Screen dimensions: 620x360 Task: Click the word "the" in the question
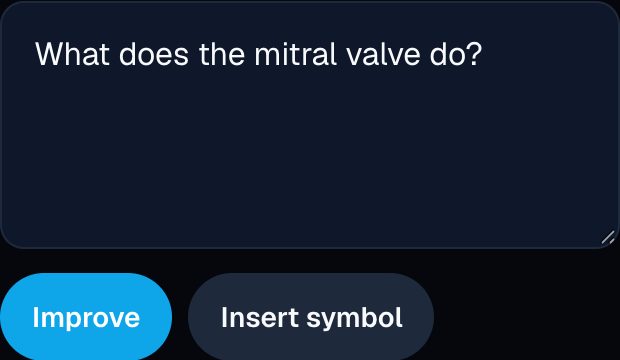(222, 54)
